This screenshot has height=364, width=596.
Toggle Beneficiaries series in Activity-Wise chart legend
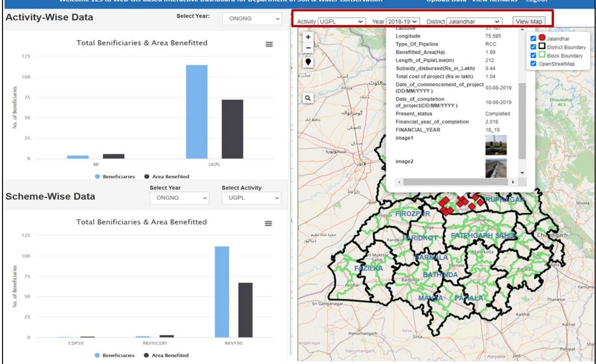click(115, 176)
